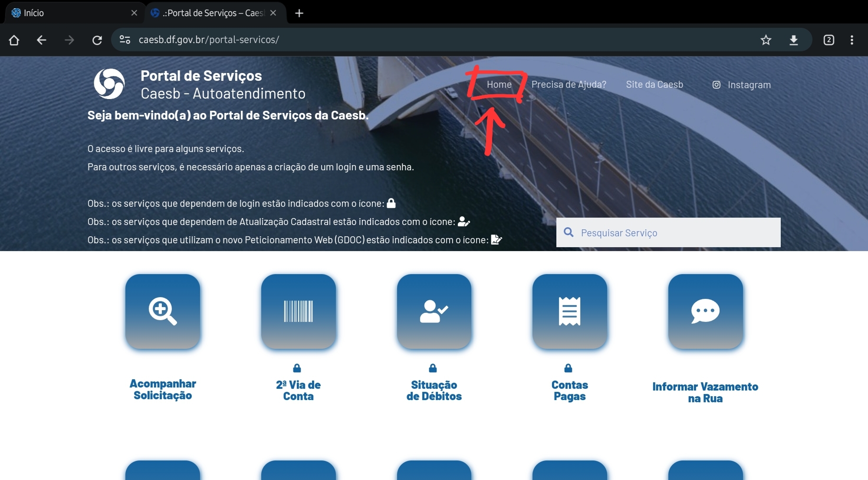The height and width of the screenshot is (480, 868).
Task: Close the Portal de Serviços tab
Action: point(273,13)
